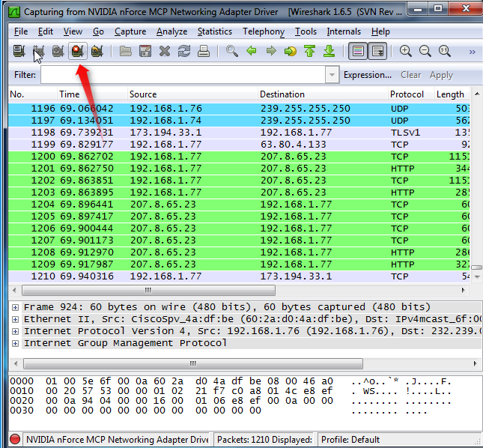
Task: Open a capture file icon
Action: point(125,51)
